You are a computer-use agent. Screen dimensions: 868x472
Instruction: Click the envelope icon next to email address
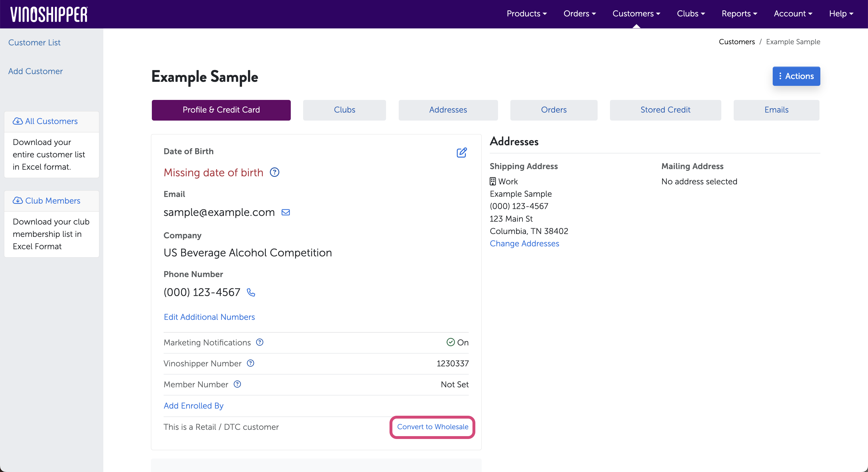point(286,212)
